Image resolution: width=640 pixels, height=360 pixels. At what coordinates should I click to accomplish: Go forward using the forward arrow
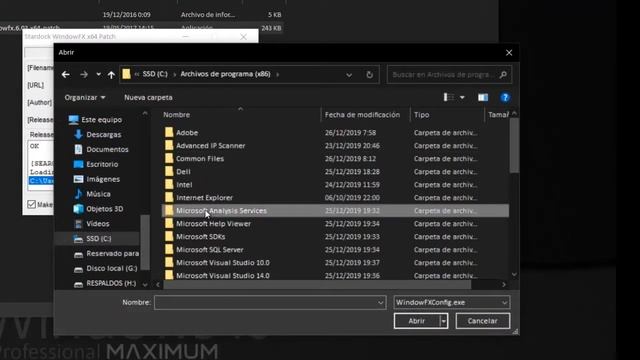84,74
